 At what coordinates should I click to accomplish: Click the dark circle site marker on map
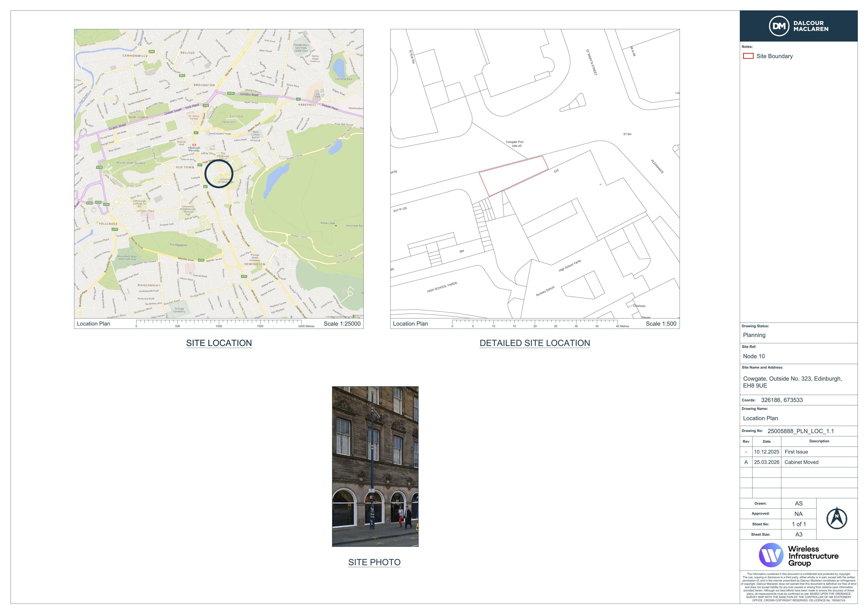coord(219,174)
